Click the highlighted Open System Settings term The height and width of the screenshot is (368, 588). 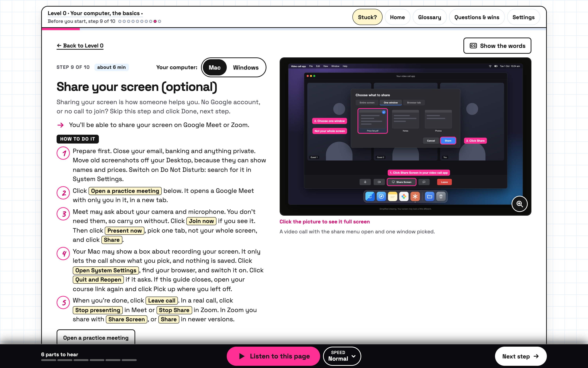pyautogui.click(x=106, y=270)
